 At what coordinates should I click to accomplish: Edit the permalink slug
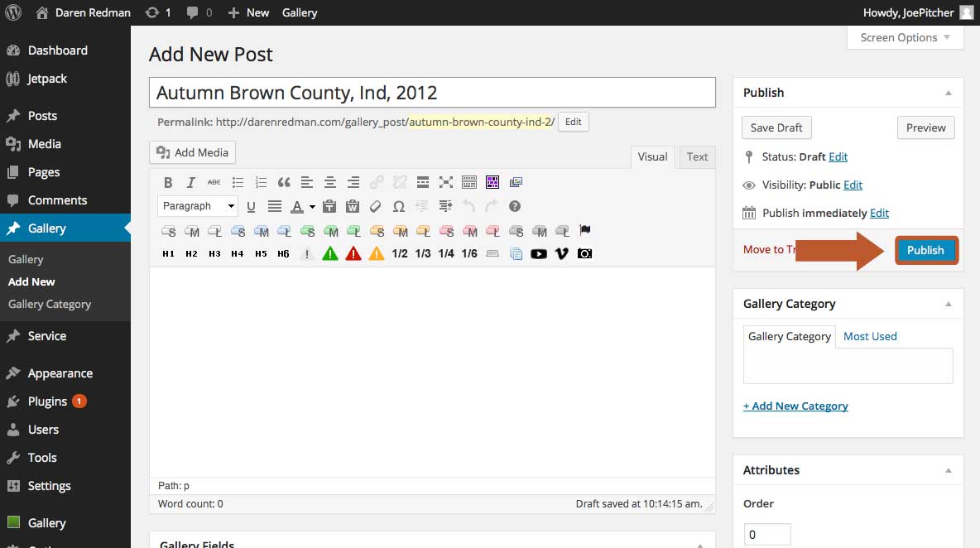[x=573, y=122]
